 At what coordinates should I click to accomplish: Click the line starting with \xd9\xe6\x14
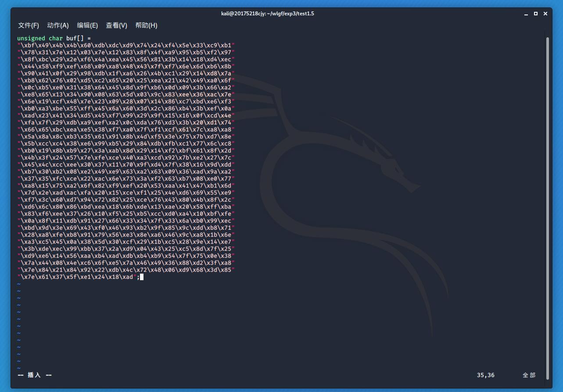tap(126, 256)
